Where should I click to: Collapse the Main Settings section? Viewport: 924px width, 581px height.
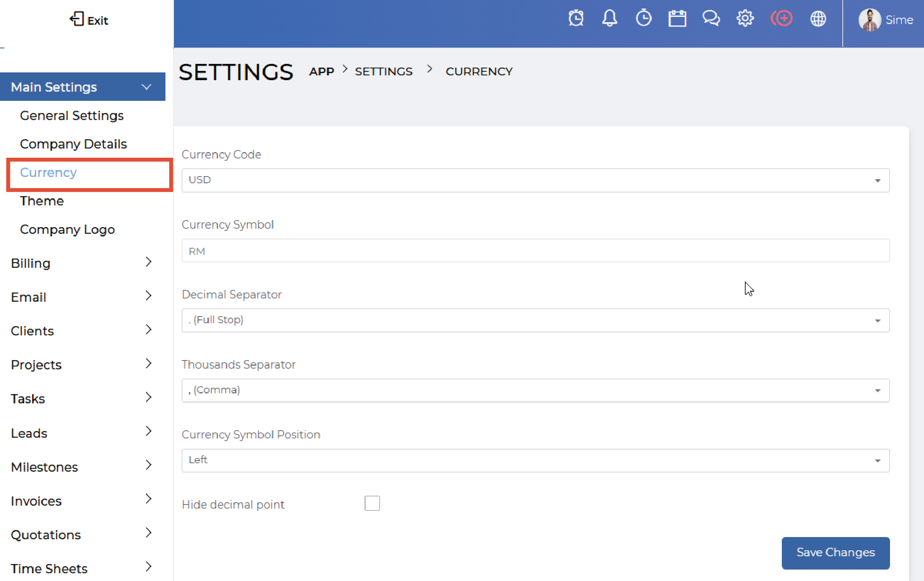(82, 87)
